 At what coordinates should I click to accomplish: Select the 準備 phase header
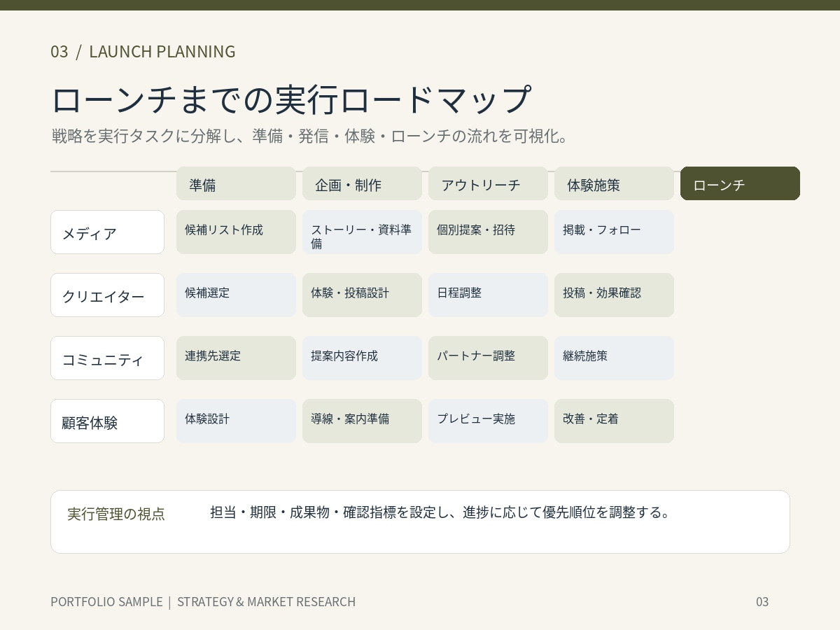tap(236, 183)
